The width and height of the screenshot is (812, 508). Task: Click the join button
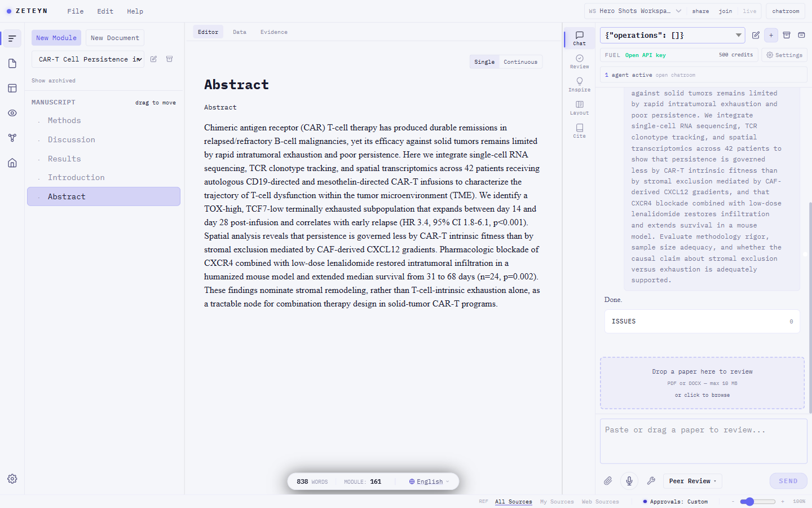[x=726, y=11]
